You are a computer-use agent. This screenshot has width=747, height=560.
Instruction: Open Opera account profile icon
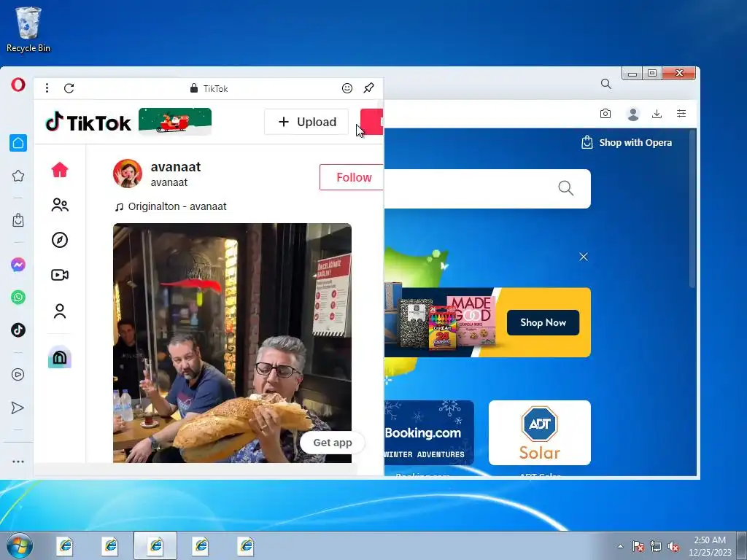click(633, 114)
